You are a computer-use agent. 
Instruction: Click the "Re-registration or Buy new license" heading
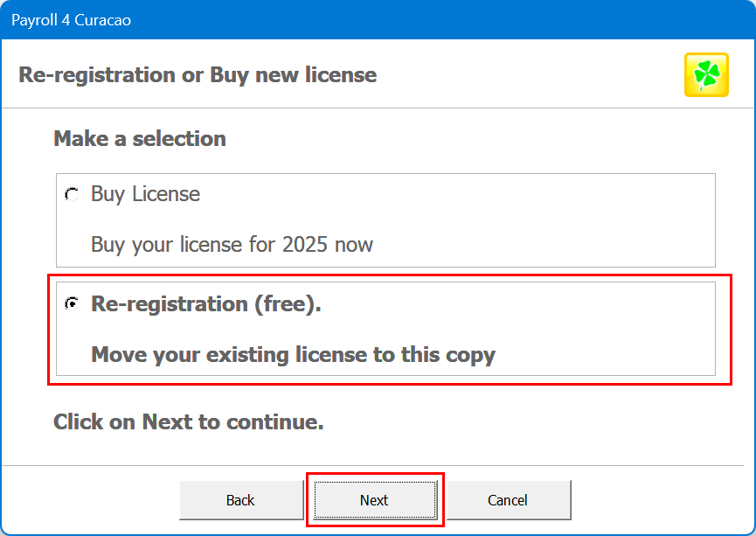click(x=198, y=75)
